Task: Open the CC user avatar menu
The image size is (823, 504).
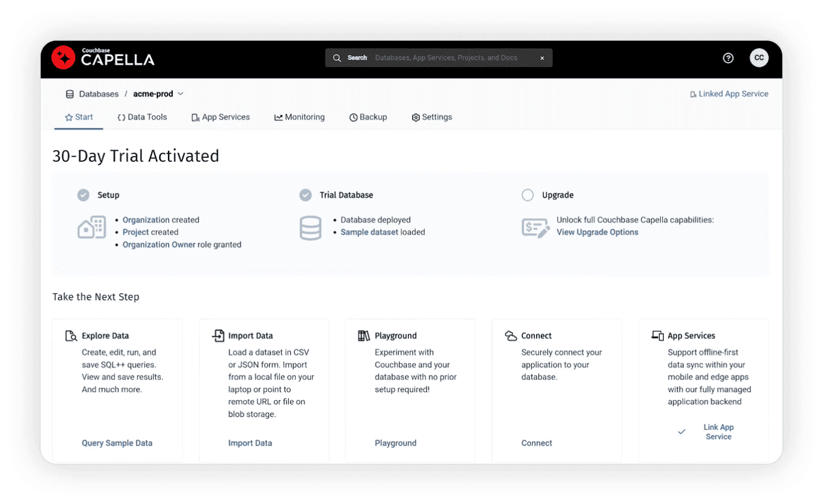Action: [x=759, y=58]
